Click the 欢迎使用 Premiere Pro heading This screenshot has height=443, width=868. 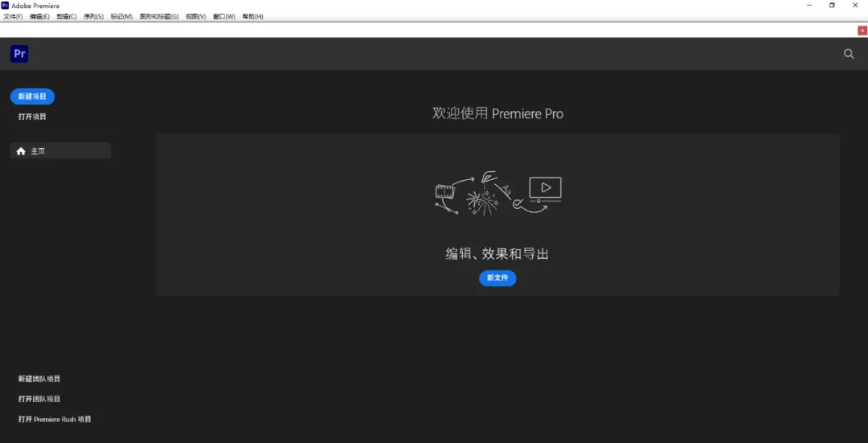click(x=497, y=113)
